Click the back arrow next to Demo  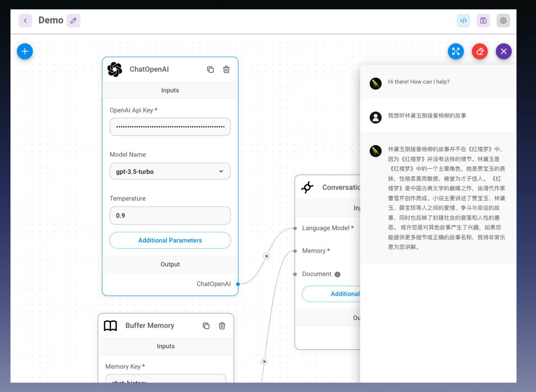25,21
